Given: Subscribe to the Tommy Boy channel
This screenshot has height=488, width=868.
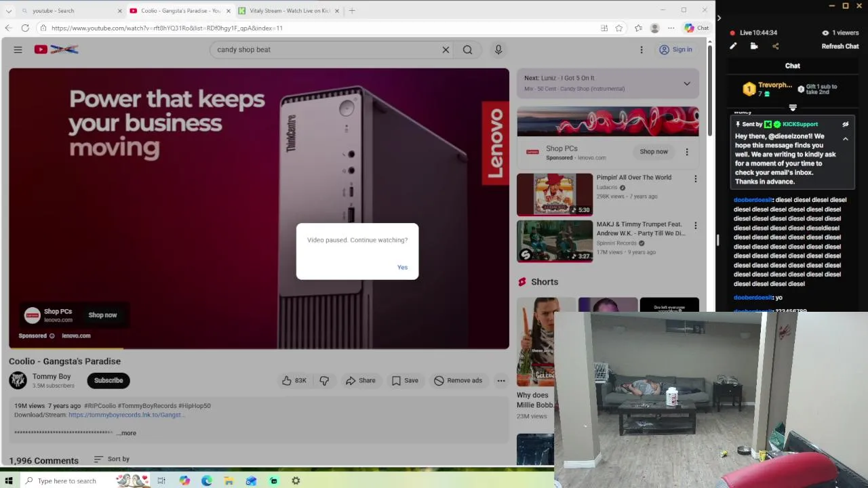Looking at the screenshot, I should (108, 380).
